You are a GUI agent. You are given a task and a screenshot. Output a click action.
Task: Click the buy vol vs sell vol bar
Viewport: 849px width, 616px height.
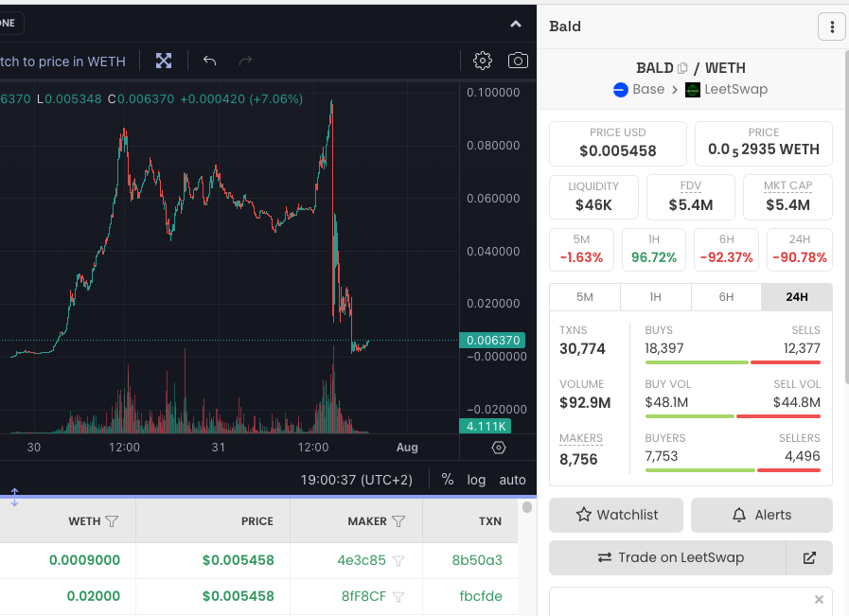tap(733, 416)
